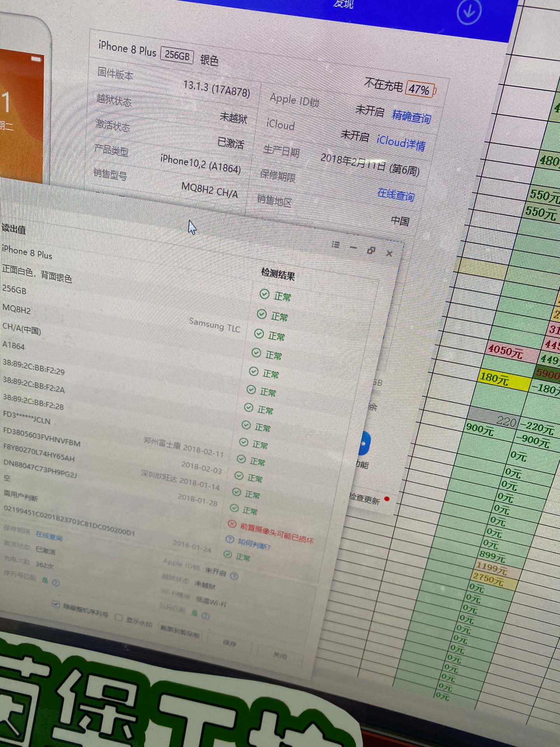This screenshot has width=560, height=747.
Task: Click the 中国 sales region value
Action: click(401, 221)
